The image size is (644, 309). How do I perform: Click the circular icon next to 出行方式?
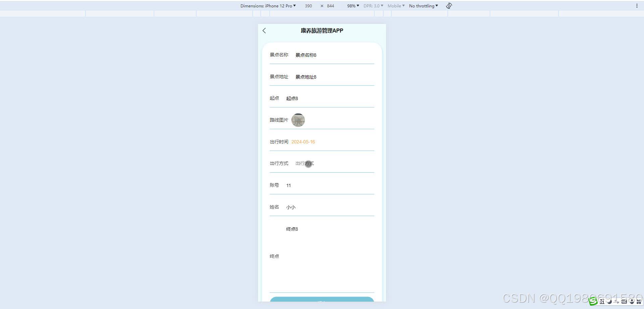click(x=309, y=164)
